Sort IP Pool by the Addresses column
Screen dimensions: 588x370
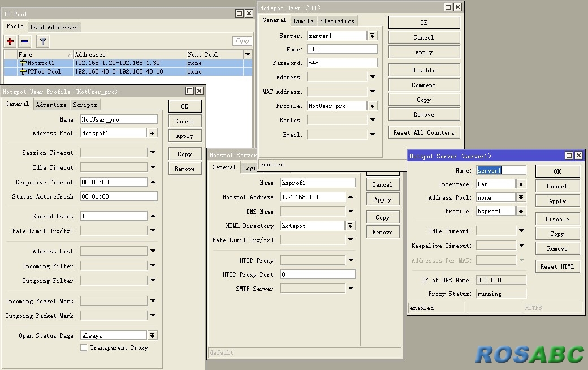pyautogui.click(x=130, y=54)
